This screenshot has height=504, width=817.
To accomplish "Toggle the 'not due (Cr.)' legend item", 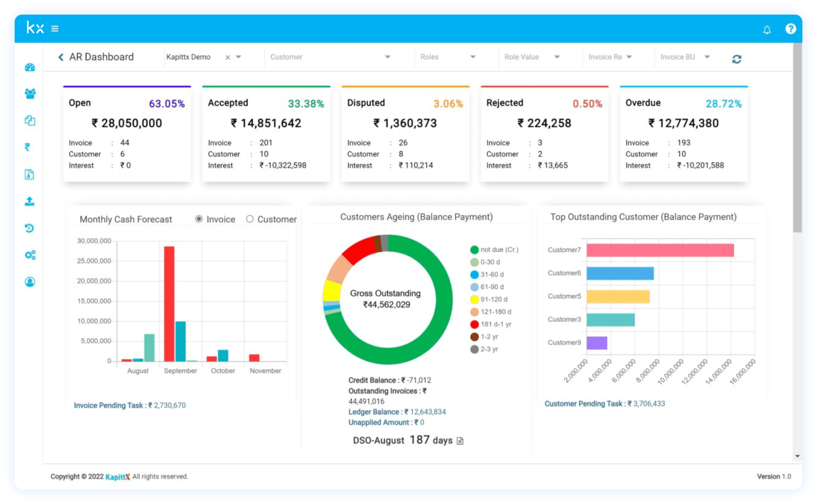I will [474, 250].
